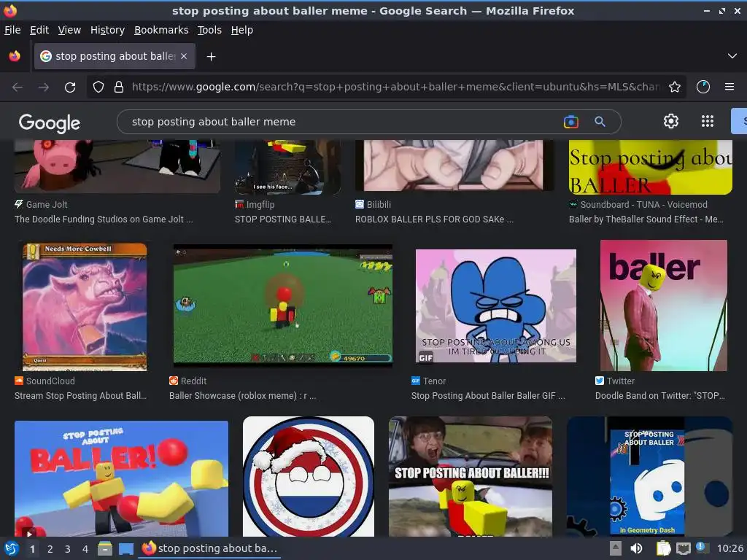Open Google quick settings gear
This screenshot has height=560, width=747.
pyautogui.click(x=671, y=122)
